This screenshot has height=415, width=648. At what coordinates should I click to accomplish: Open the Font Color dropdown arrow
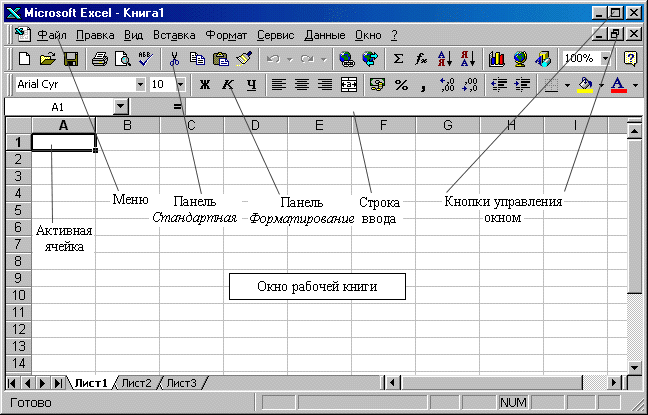635,85
